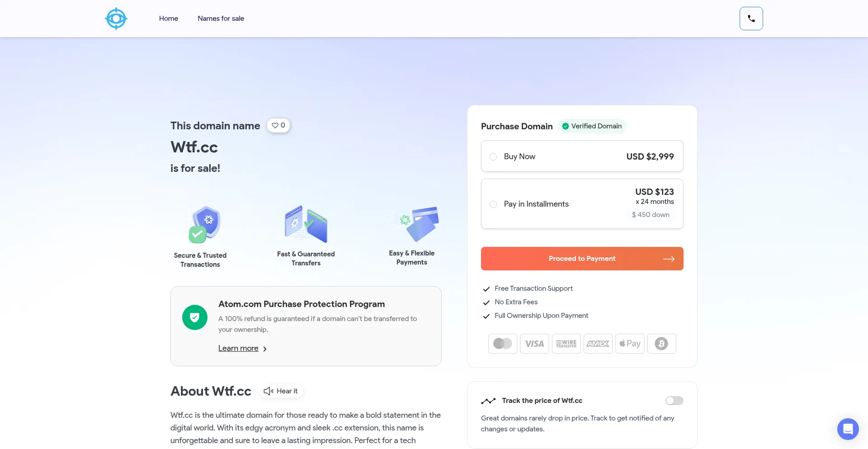Select the Apple Pay icon
The image size is (868, 449).
(630, 344)
